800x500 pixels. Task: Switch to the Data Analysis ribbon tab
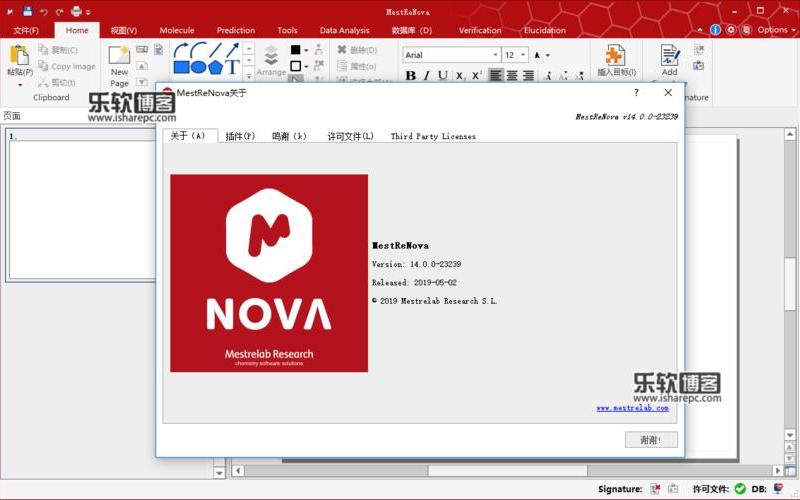(344, 30)
